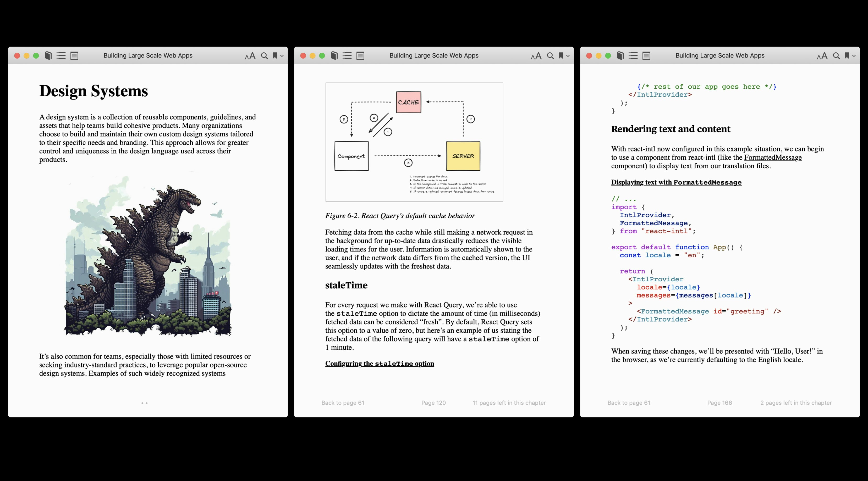Click search magnifier in right react-intl window
Screen dimensions: 868x481
[x=837, y=56]
